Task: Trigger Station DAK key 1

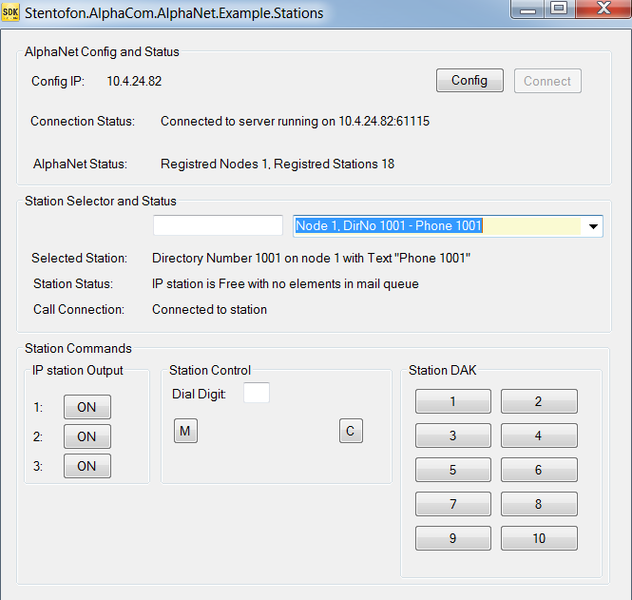Action: (453, 401)
